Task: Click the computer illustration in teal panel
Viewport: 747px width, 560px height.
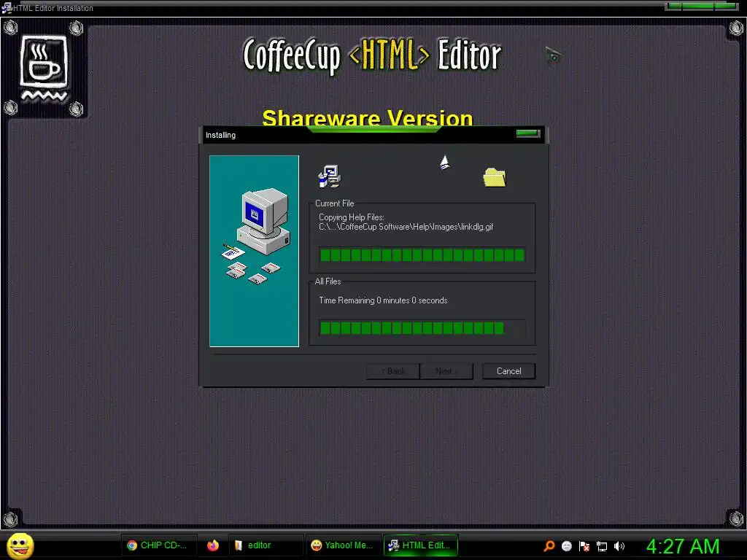Action: (x=258, y=236)
